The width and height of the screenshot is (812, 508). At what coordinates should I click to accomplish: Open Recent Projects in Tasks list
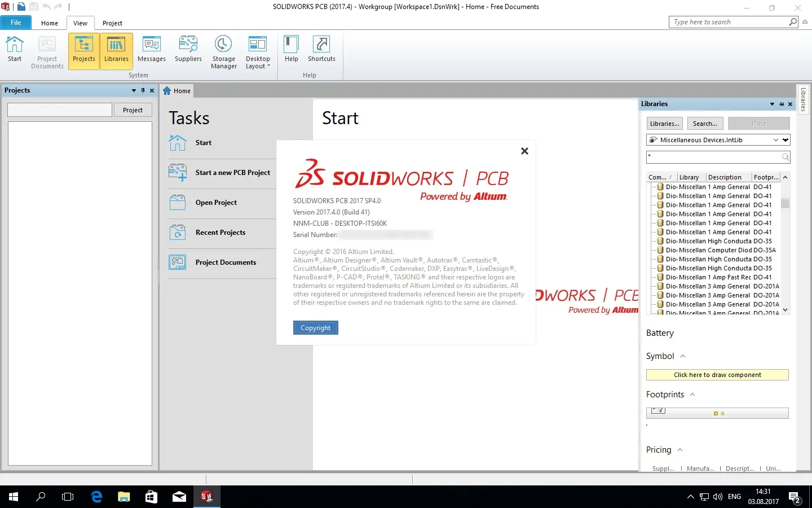(x=220, y=233)
